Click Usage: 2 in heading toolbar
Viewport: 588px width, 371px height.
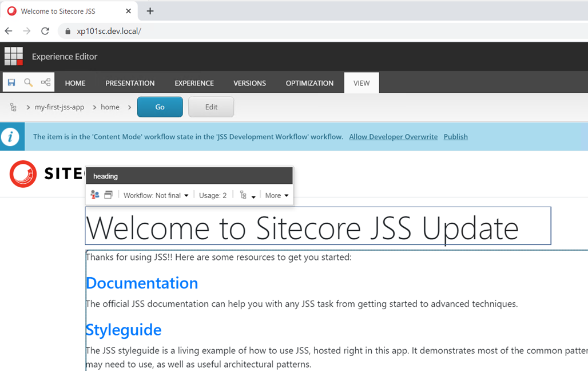pos(213,195)
